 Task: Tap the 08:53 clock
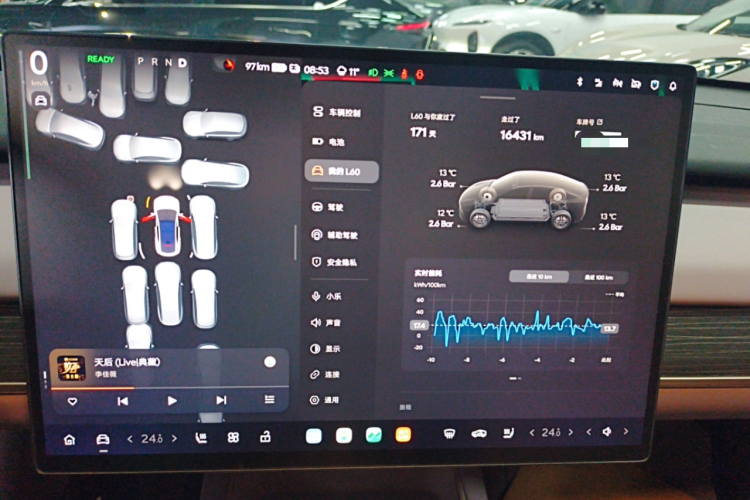[316, 70]
